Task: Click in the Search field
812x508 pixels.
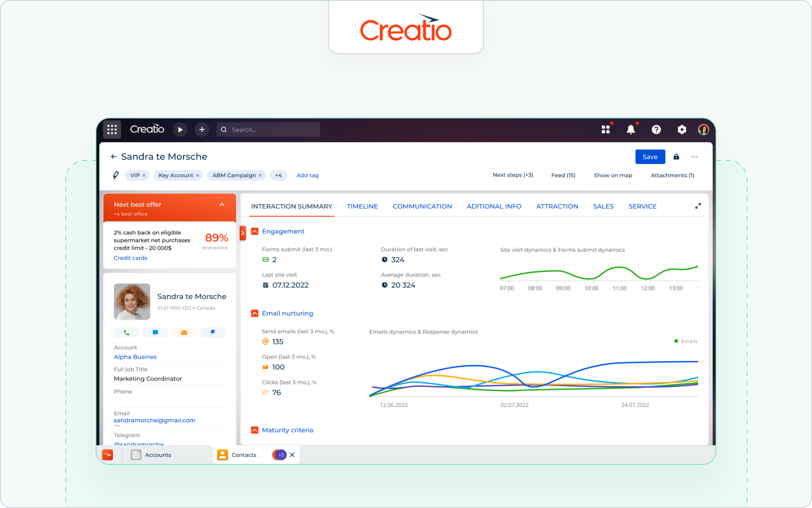Action: 268,130
